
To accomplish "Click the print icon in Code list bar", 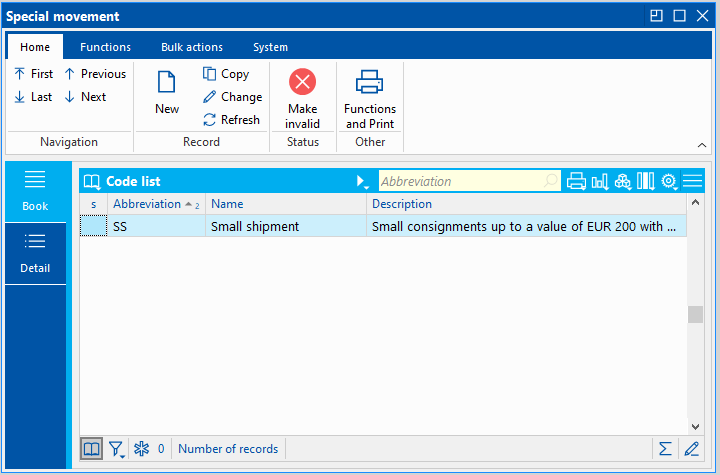I will pos(576,181).
